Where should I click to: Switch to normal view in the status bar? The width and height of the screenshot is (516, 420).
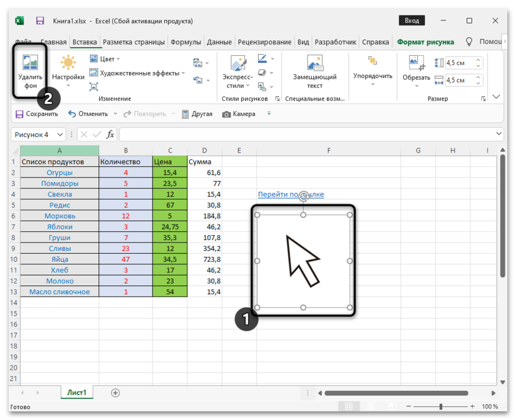pyautogui.click(x=349, y=406)
